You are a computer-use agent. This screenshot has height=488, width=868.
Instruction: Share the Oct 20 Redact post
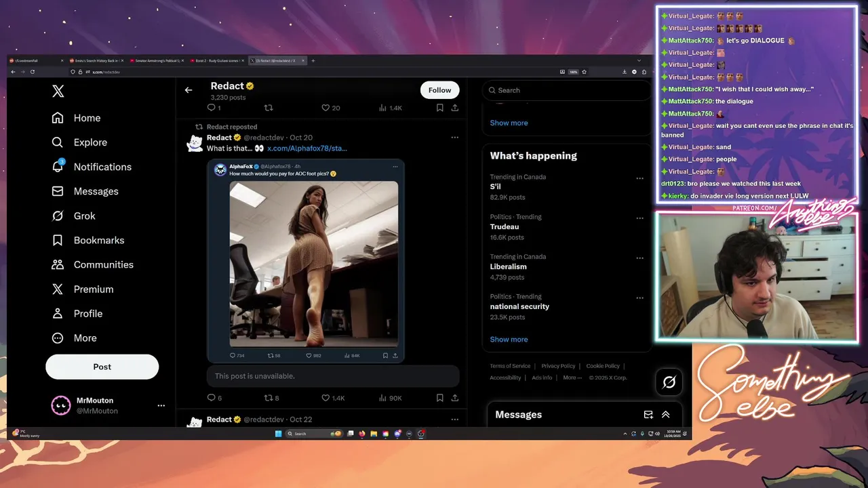455,398
